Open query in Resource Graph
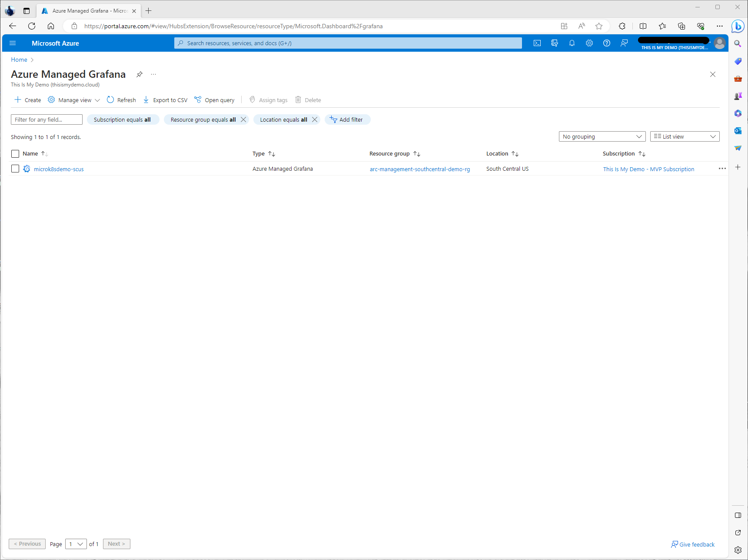The width and height of the screenshot is (748, 560). pos(214,100)
